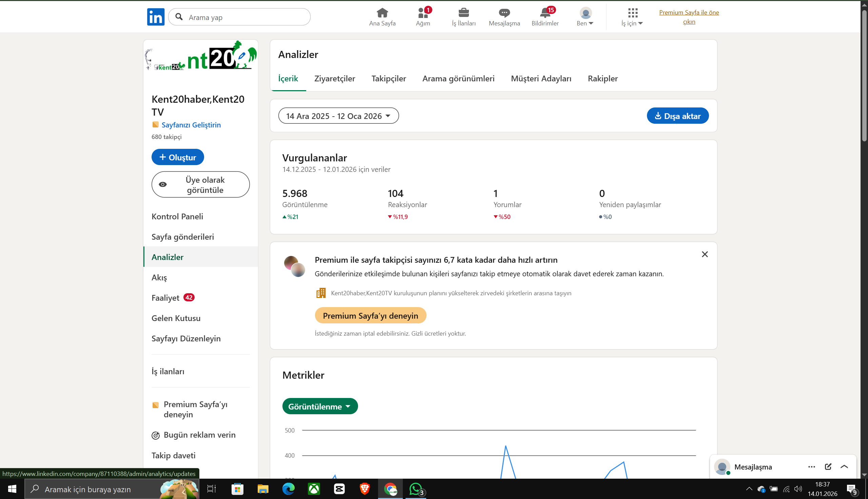This screenshot has width=868, height=499.
Task: Switch to the Takipçiler tab
Action: tap(389, 79)
